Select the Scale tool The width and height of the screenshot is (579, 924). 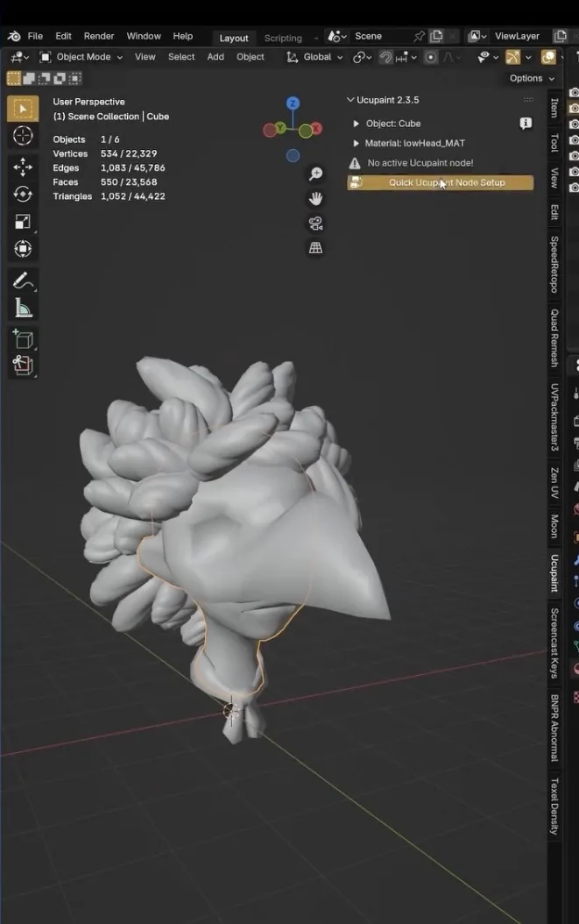click(23, 222)
